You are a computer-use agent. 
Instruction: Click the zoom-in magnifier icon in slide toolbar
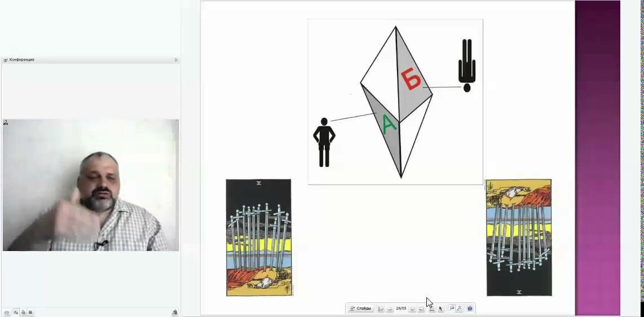pos(452,309)
